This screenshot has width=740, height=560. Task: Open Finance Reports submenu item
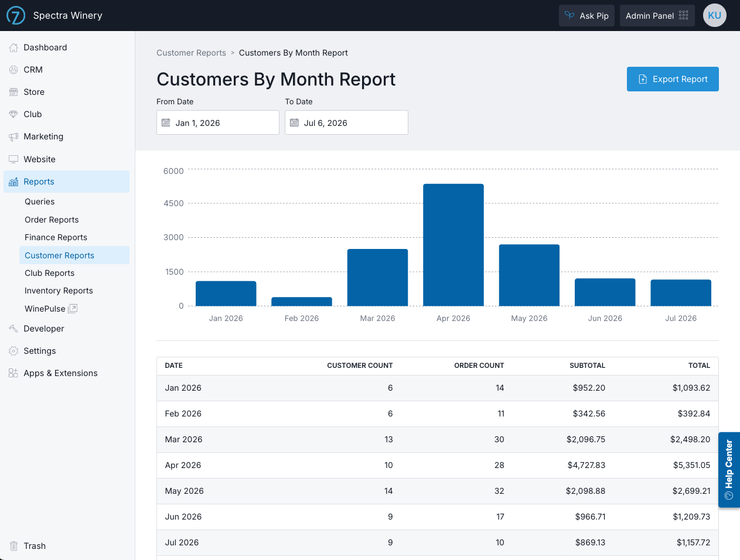74,237
